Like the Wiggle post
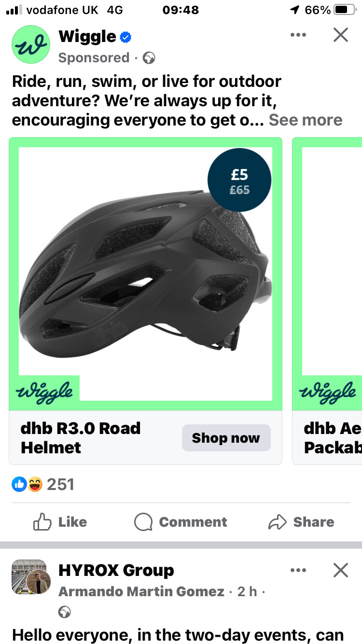The image size is (362, 644). coord(60,522)
